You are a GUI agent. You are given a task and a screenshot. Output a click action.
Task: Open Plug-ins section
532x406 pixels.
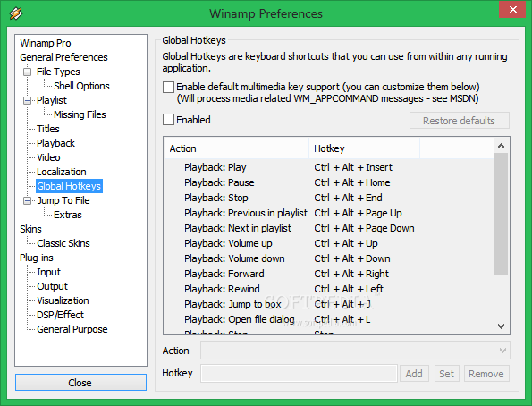(x=37, y=258)
